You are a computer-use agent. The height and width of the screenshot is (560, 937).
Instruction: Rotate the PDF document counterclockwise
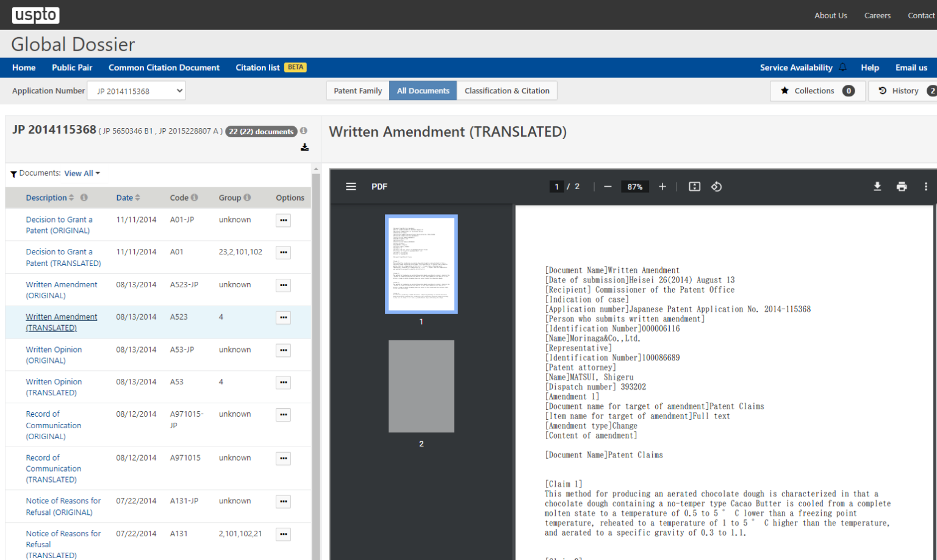click(x=717, y=187)
